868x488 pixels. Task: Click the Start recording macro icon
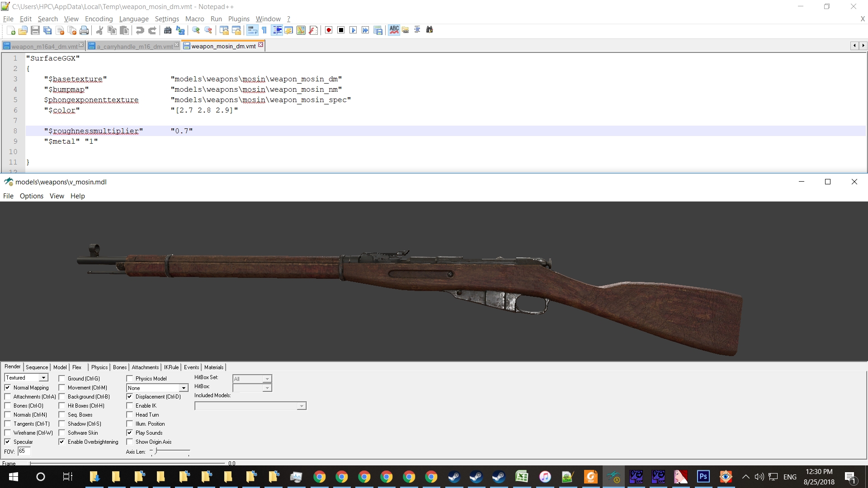(x=329, y=30)
